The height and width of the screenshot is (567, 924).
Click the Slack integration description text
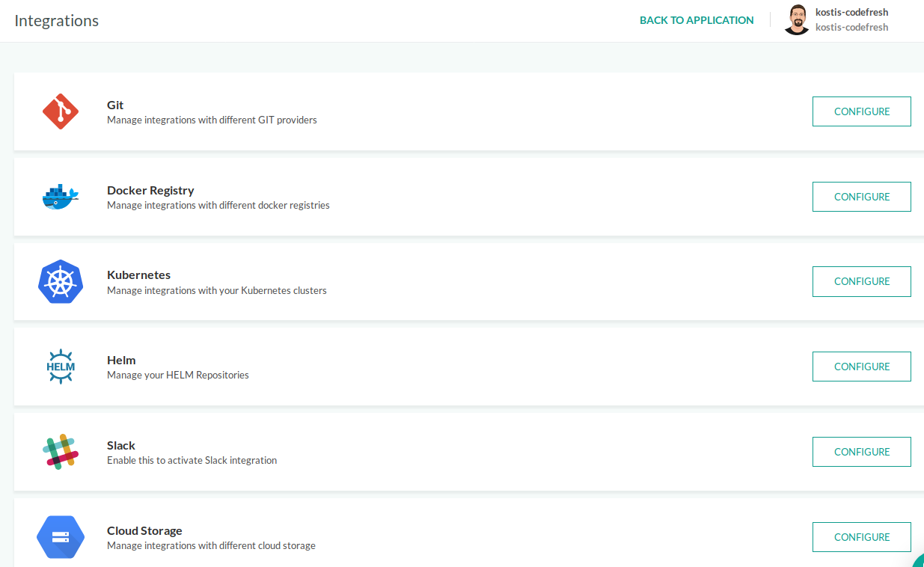pos(192,460)
